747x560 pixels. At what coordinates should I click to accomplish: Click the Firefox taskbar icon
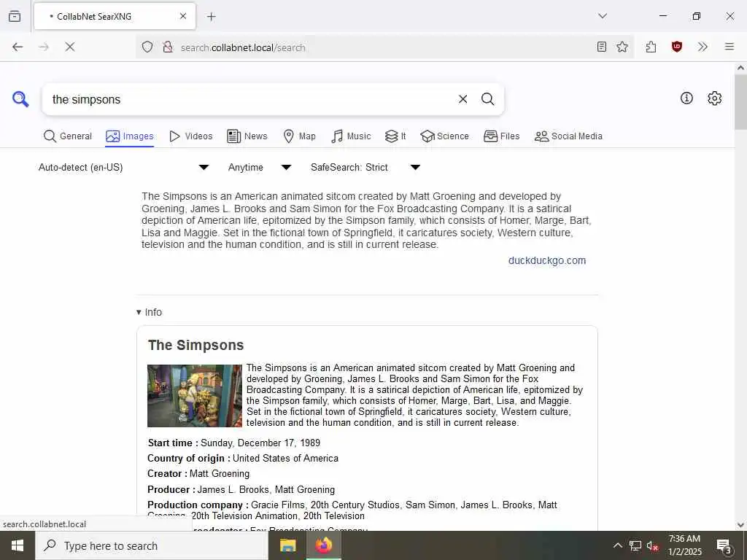point(323,545)
